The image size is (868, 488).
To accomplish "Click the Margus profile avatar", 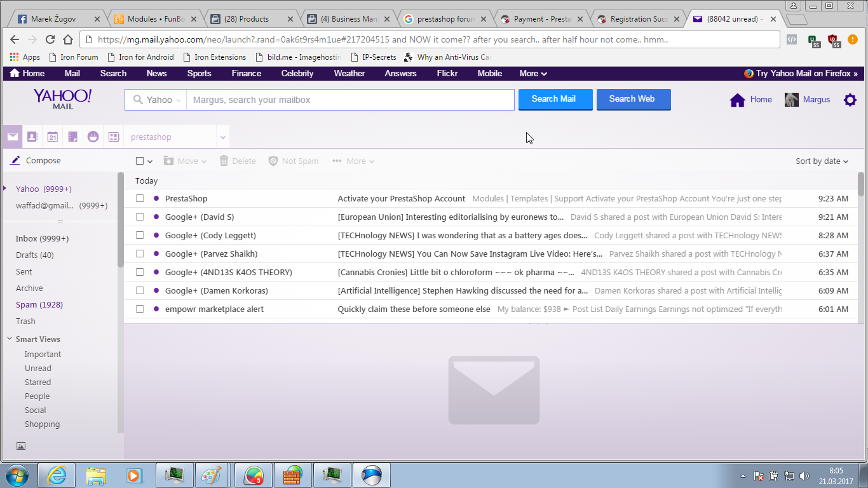I will pos(792,100).
